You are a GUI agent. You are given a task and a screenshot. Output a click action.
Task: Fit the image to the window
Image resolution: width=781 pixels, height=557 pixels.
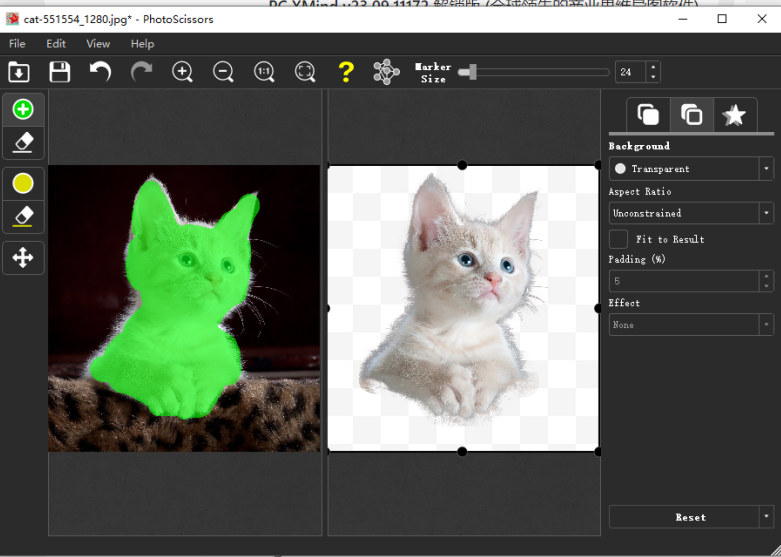point(305,72)
